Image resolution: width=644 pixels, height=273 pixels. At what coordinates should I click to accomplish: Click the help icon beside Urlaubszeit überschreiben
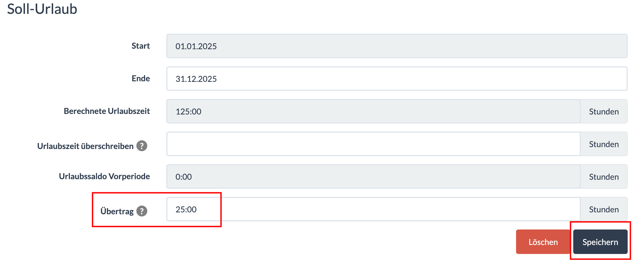[x=142, y=146]
